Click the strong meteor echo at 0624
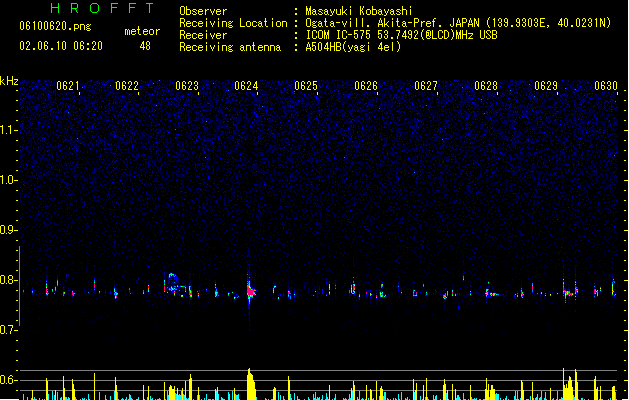Image resolution: width=629 pixels, height=400 pixels. [250, 291]
